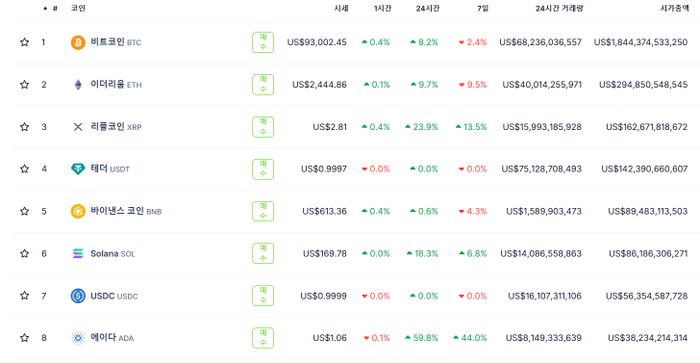Viewport: 700px width, 363px height.
Task: Click the Cardano ADA logo icon
Action: pos(78,338)
